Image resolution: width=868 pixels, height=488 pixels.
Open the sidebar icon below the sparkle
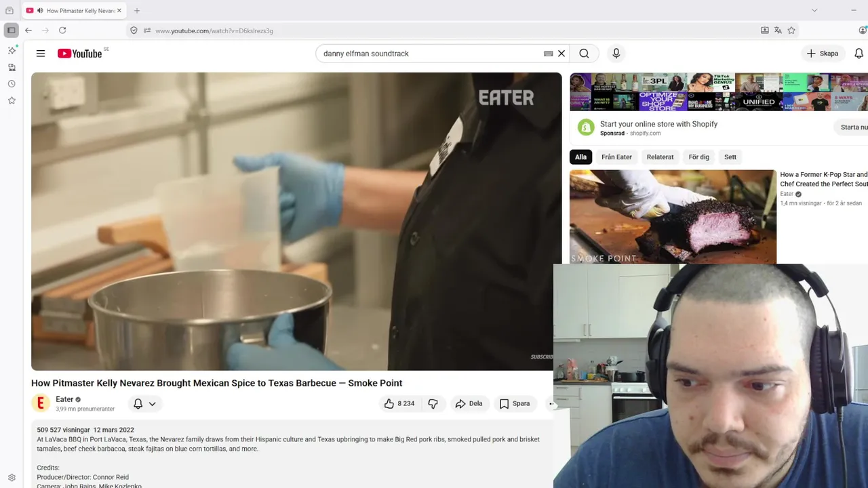pyautogui.click(x=12, y=67)
